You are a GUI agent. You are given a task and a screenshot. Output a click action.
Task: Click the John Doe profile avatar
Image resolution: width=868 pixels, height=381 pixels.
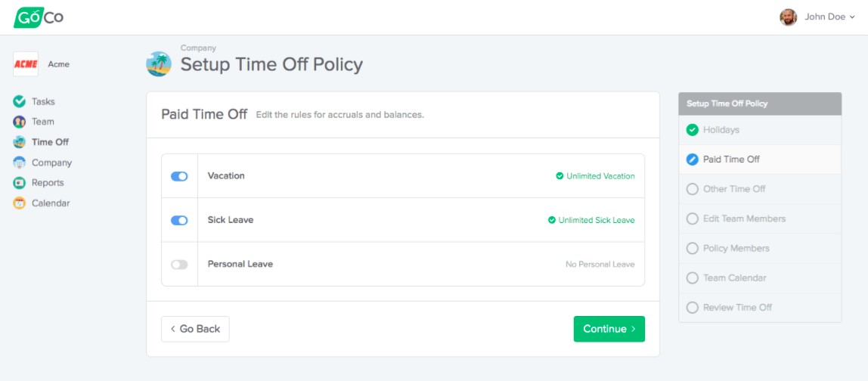tap(789, 17)
